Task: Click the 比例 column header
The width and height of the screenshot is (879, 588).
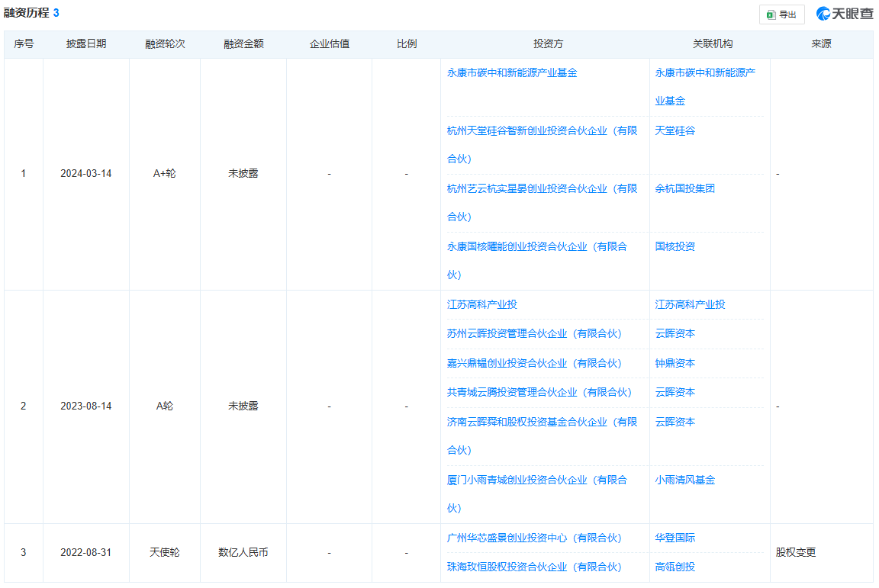Action: [x=407, y=43]
